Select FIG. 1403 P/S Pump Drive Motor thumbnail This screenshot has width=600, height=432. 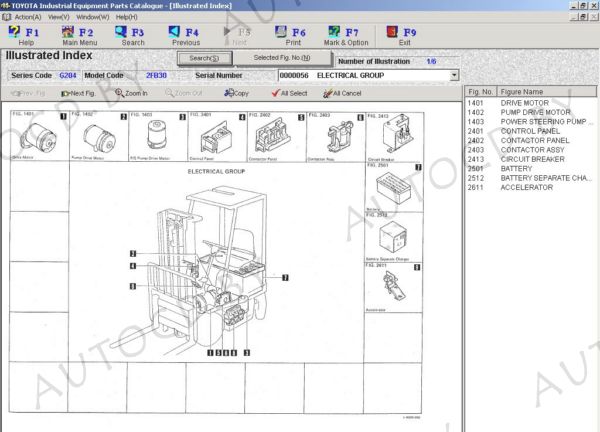pos(158,136)
